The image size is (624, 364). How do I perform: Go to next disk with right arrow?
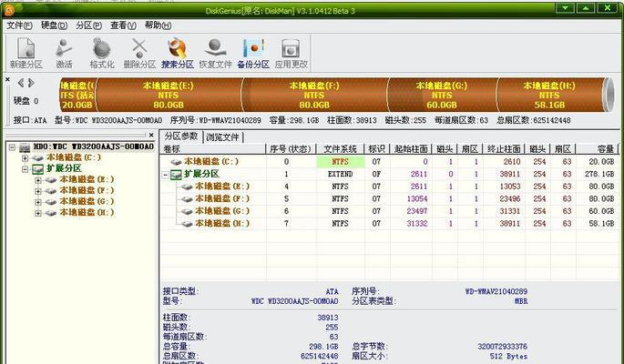(x=31, y=83)
